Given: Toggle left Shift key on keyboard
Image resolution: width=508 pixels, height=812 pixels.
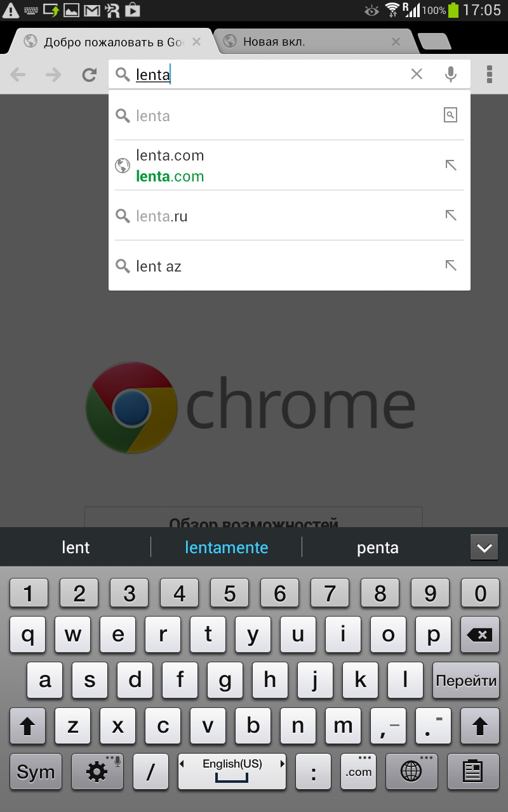Looking at the screenshot, I should 27,726.
